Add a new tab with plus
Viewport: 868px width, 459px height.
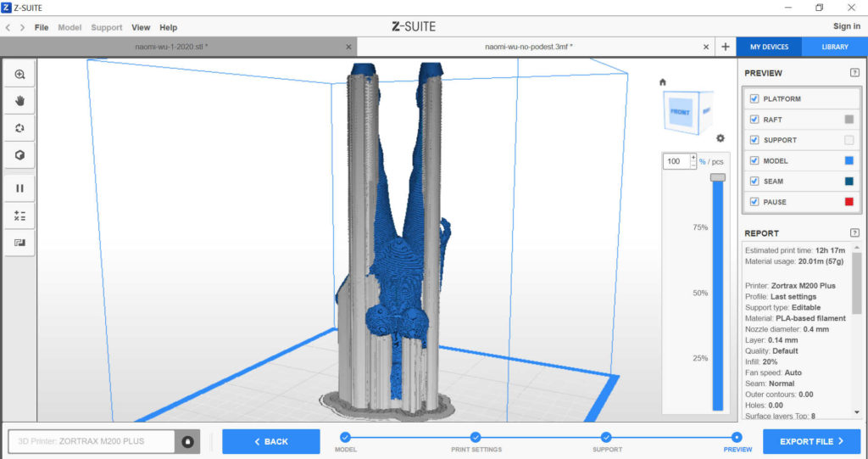click(x=726, y=48)
